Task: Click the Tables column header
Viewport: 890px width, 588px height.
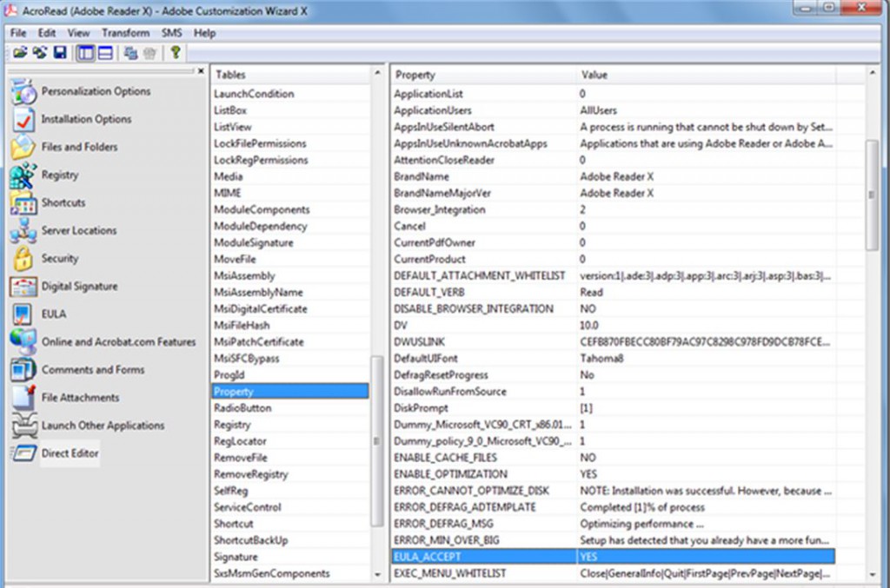Action: [290, 75]
